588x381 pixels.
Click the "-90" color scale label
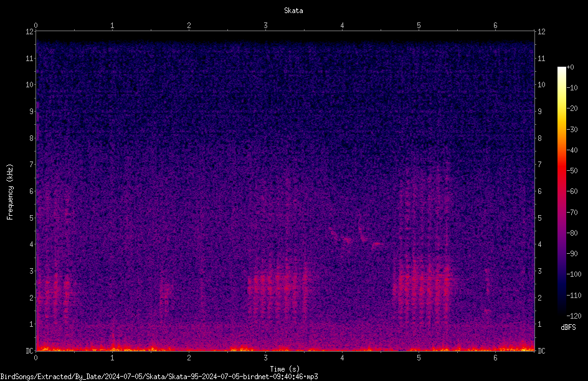572,254
